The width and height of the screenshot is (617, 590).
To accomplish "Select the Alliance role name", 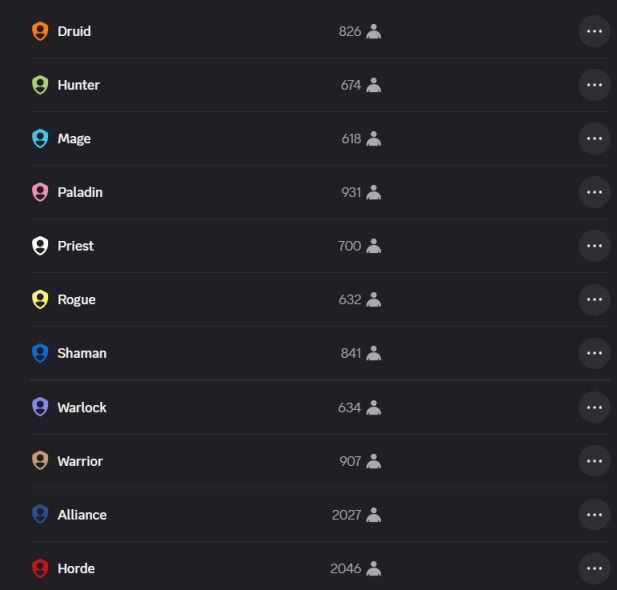I will tap(82, 515).
